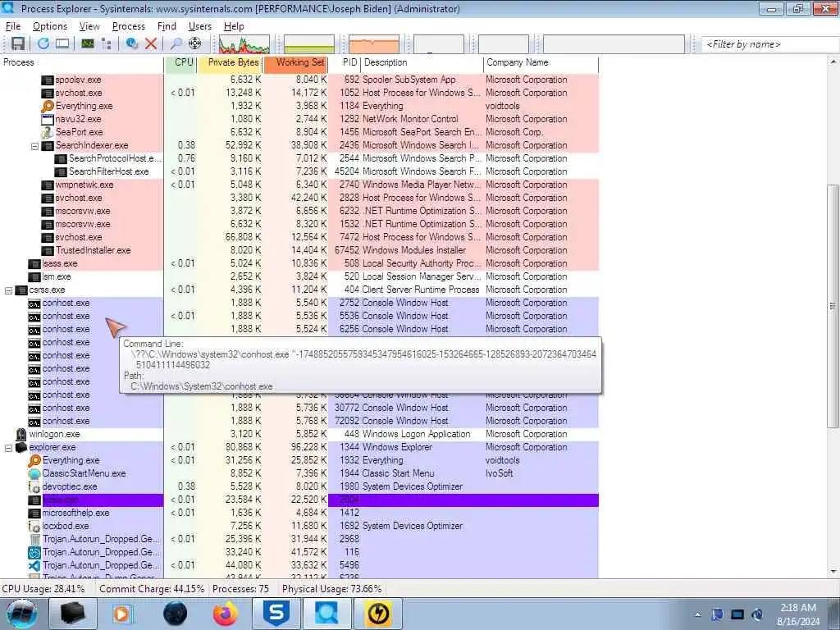Select the lsass.exe process row

pyautogui.click(x=299, y=263)
